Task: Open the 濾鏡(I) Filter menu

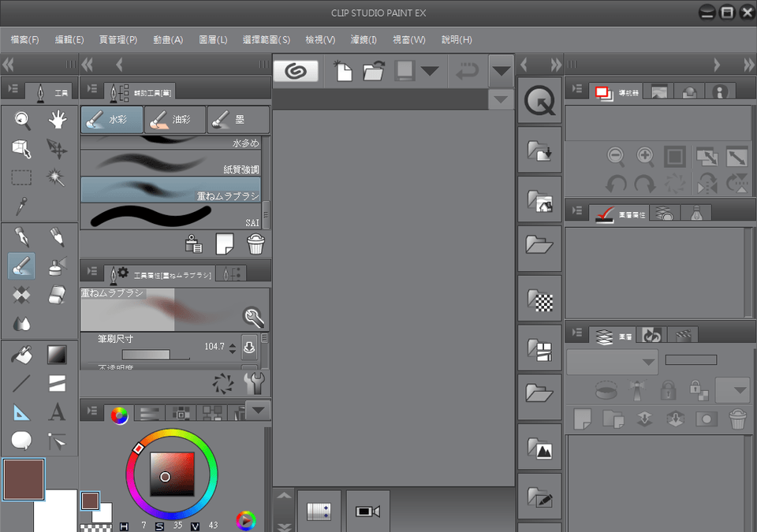Action: [x=364, y=39]
